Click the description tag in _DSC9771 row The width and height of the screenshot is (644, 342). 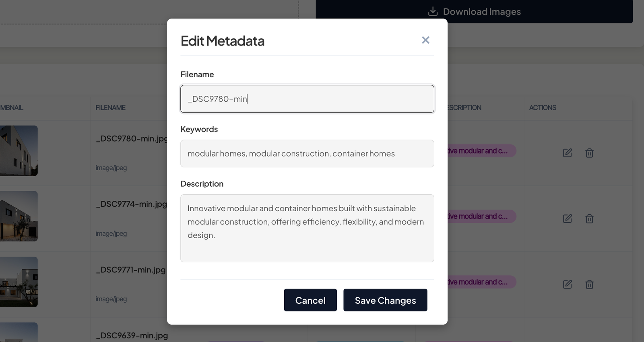481,282
